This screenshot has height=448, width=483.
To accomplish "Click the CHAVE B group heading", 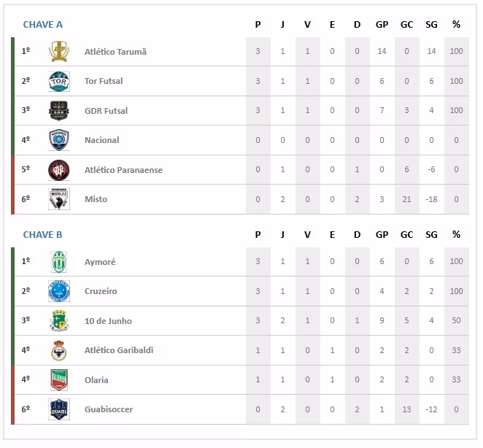I will click(43, 235).
